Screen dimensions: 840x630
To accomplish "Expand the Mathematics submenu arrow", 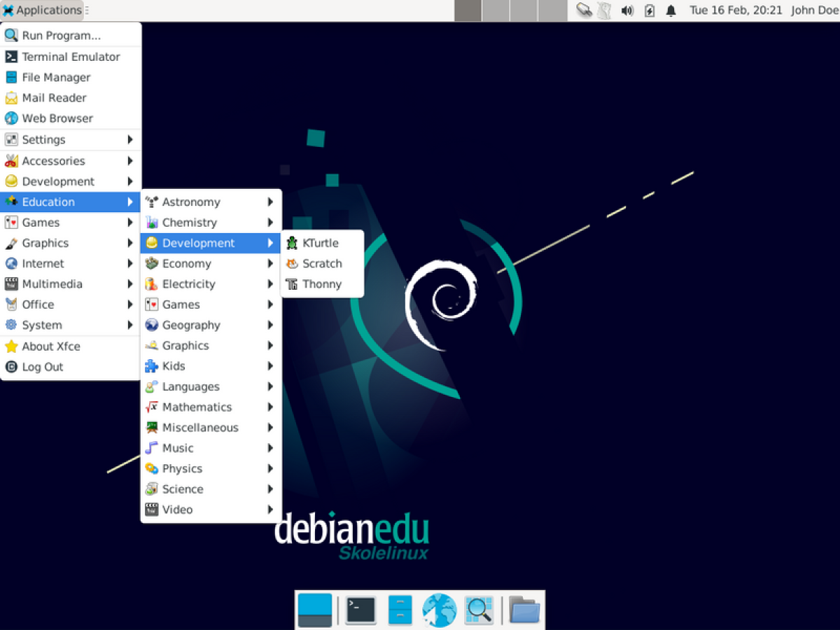I will 270,407.
